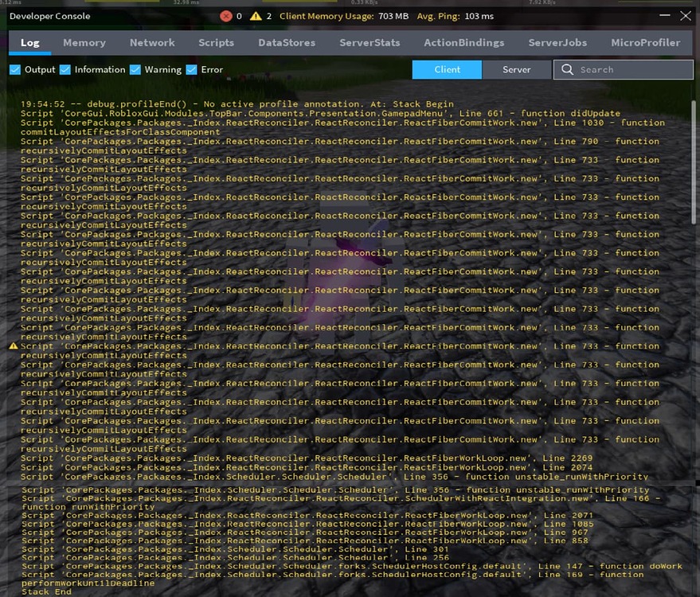Uncheck the Output filter checkbox
Viewport: 700px width, 597px height.
point(15,69)
